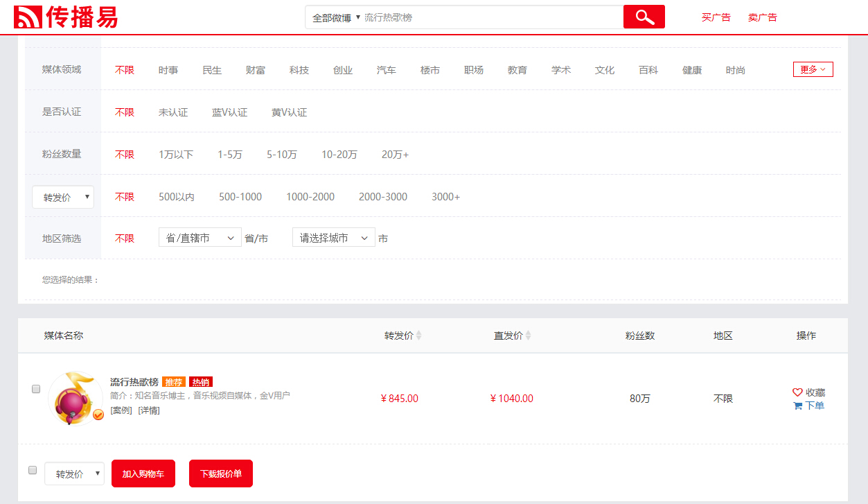
Task: Click the orange 推荐 badge
Action: pos(173,382)
